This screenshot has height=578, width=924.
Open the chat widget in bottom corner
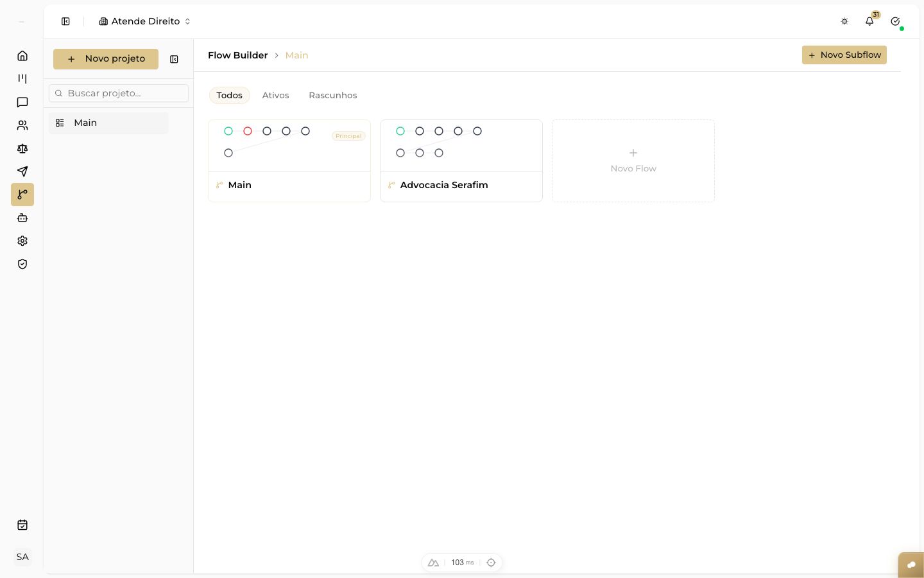click(x=911, y=565)
